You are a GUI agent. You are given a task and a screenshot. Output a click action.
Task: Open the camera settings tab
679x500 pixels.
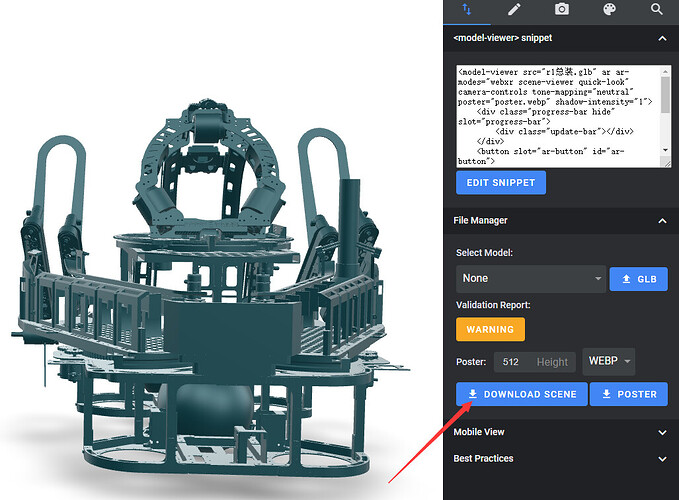[562, 10]
